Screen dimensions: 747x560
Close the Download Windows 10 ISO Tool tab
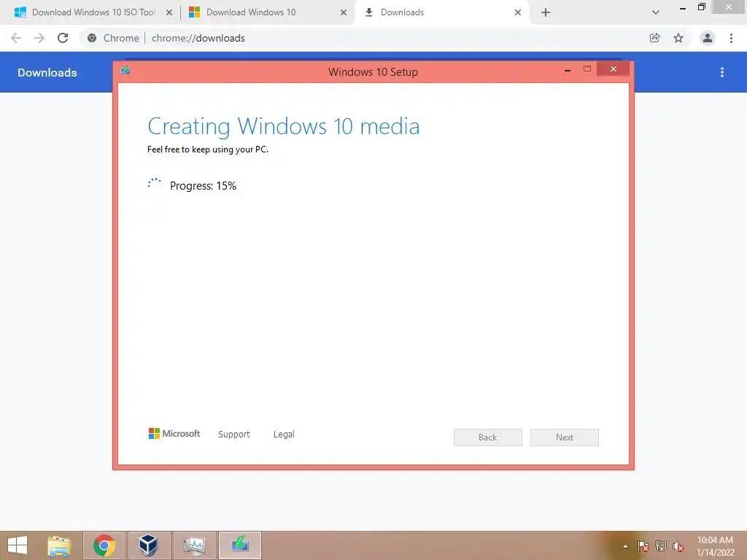(169, 13)
